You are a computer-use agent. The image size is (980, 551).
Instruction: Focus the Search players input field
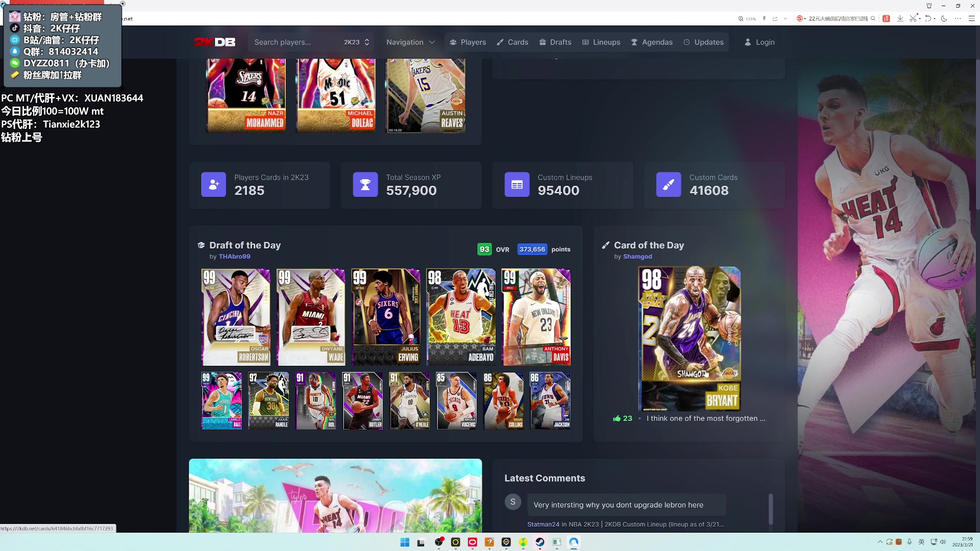tap(293, 42)
